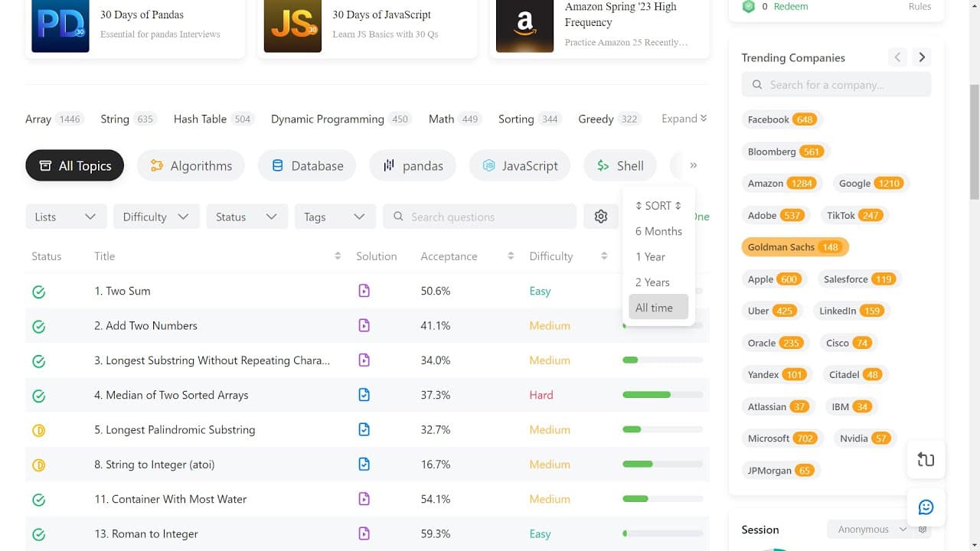The image size is (980, 551).
Task: Sort by Difficulty column arrows
Action: [605, 256]
